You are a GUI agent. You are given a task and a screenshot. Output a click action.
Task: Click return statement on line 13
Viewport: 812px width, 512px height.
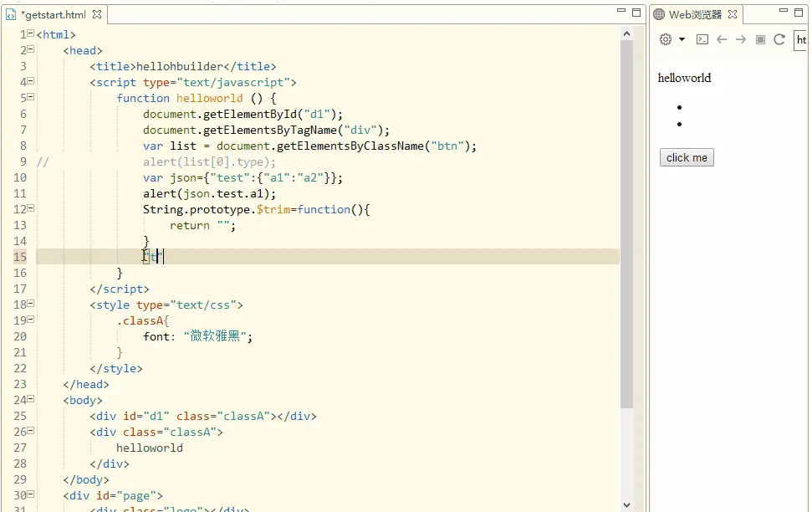pos(203,225)
